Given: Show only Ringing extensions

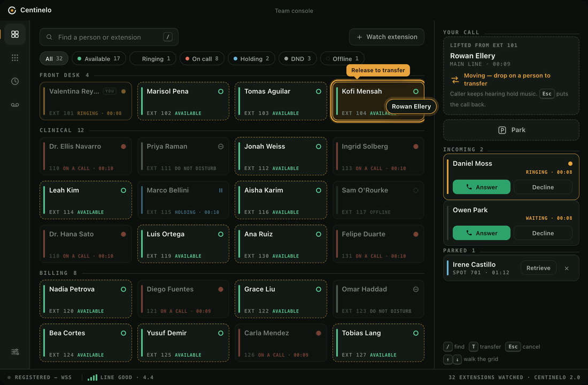Looking at the screenshot, I should [x=153, y=58].
